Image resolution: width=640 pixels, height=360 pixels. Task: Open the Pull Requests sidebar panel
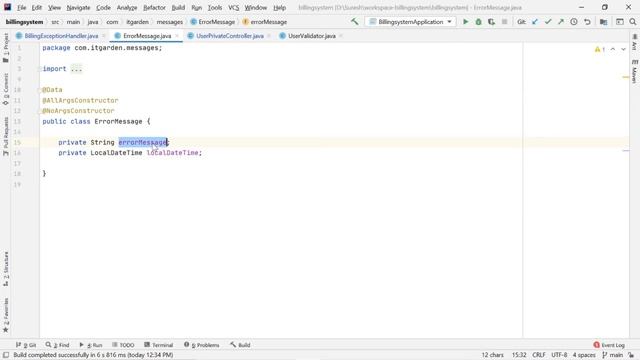[6, 136]
